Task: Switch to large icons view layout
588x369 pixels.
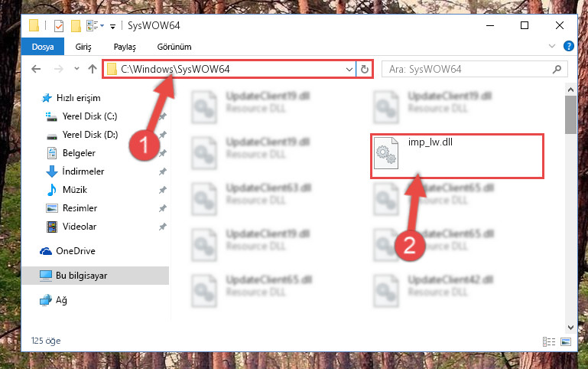Action: [566, 341]
